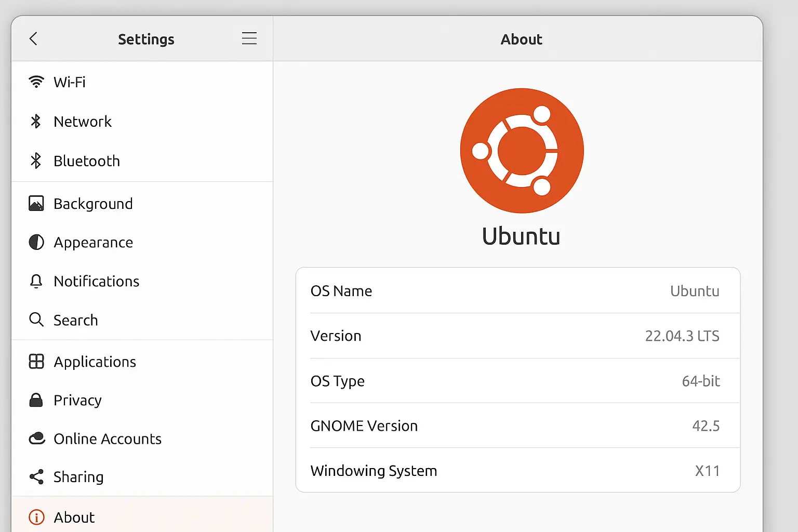
Task: Open the Appearance settings page
Action: pos(93,242)
